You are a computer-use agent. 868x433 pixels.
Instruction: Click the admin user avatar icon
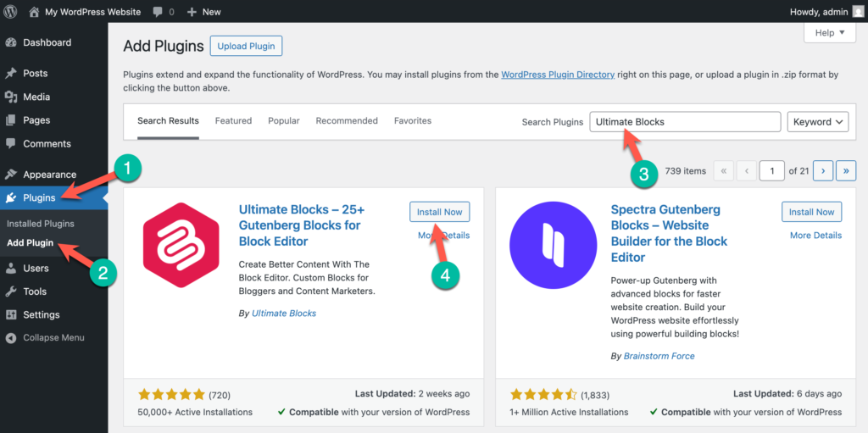pos(856,12)
